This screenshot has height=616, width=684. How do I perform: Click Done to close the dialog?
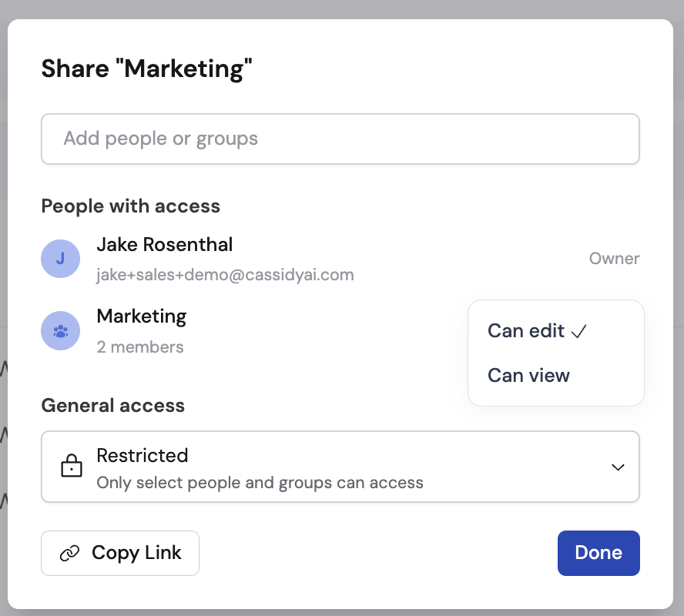tap(598, 553)
